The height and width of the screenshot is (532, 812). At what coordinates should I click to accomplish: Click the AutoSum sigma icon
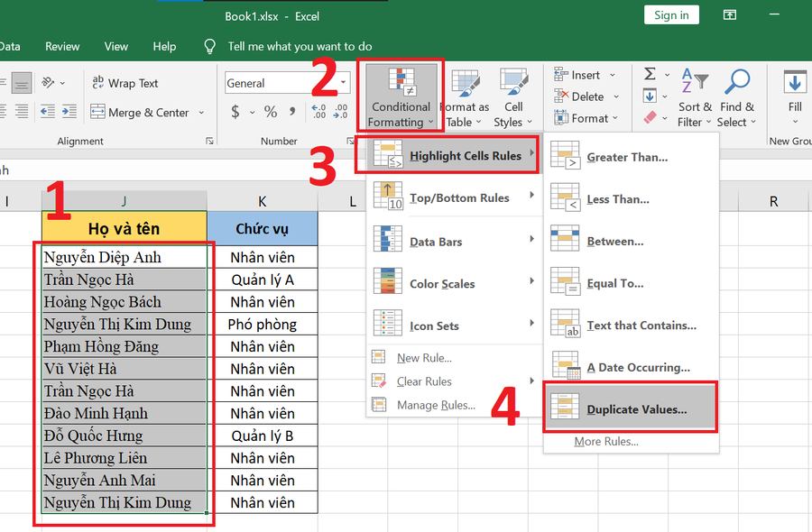[x=650, y=74]
